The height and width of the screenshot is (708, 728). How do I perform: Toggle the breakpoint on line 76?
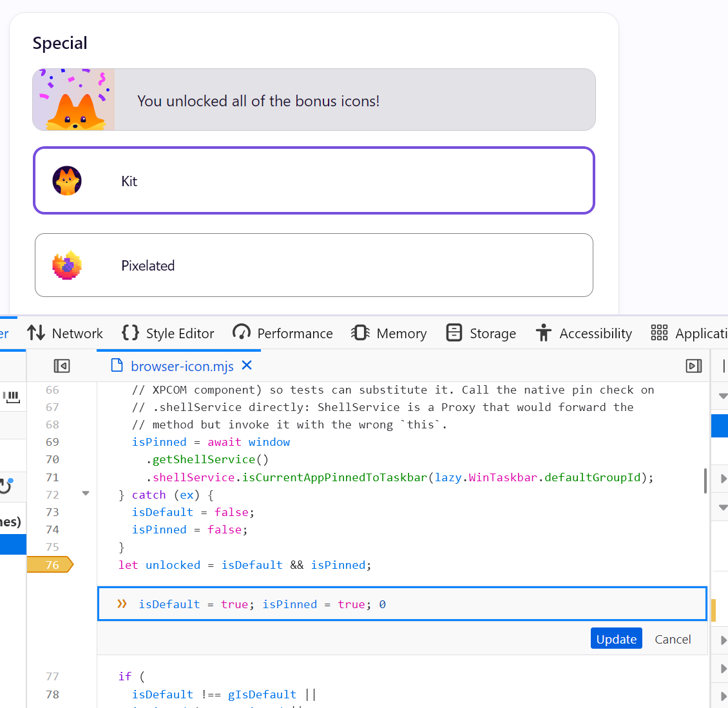click(x=50, y=564)
